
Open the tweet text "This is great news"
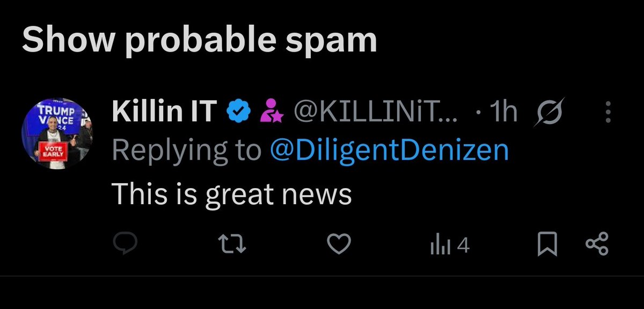(x=231, y=193)
